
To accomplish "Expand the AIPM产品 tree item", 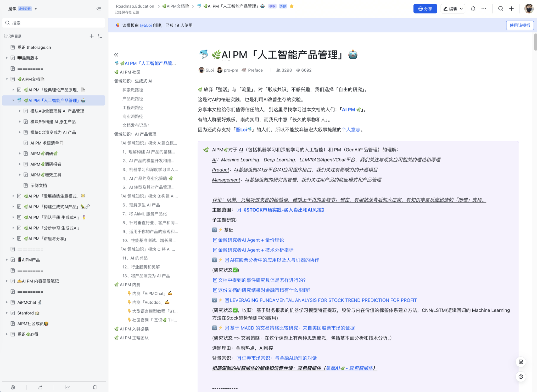I will 7,260.
